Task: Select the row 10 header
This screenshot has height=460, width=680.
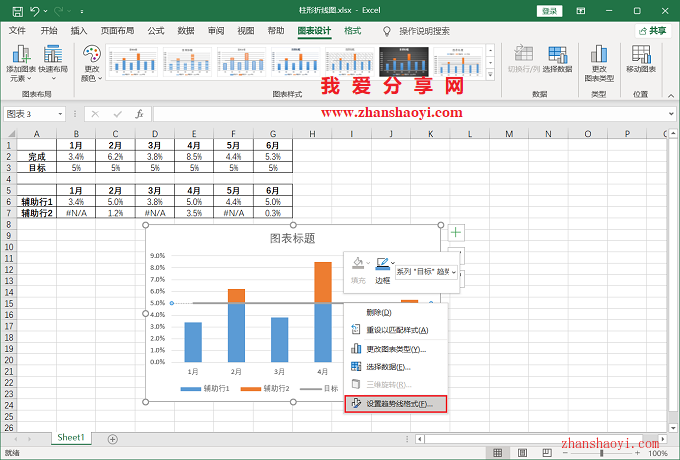Action: [x=9, y=247]
